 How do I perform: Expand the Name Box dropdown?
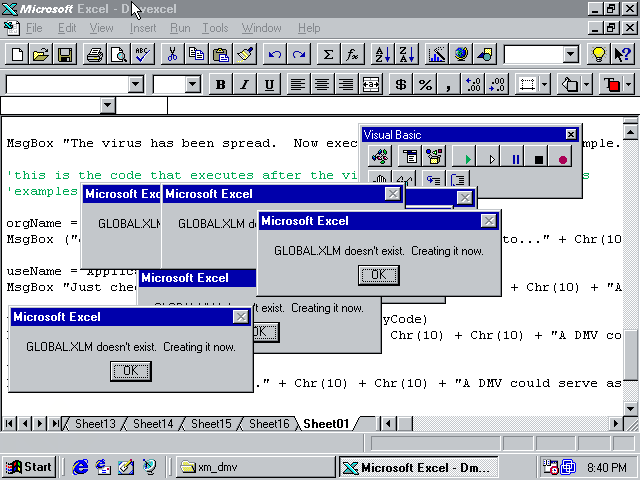107,105
